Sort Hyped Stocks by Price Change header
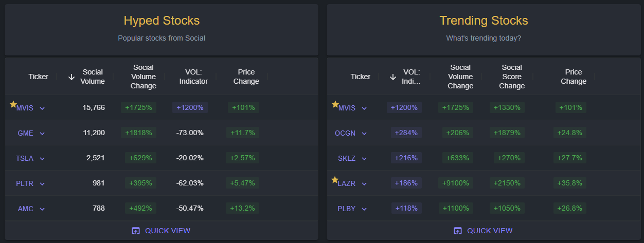Image resolution: width=644 pixels, height=243 pixels. pyautogui.click(x=246, y=77)
